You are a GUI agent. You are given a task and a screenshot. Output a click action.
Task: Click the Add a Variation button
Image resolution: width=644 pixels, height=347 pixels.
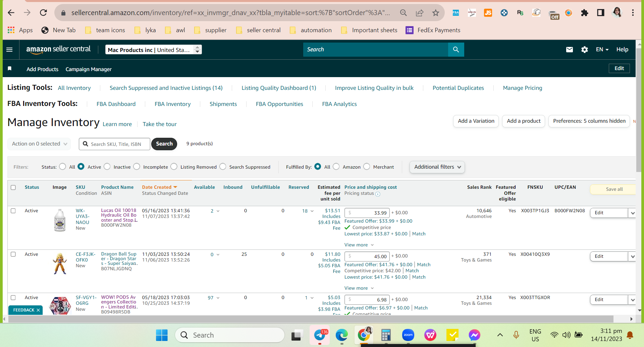click(x=476, y=121)
